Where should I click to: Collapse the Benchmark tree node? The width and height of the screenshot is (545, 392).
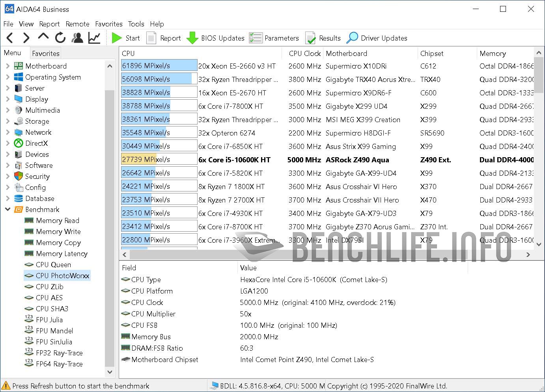(7, 210)
